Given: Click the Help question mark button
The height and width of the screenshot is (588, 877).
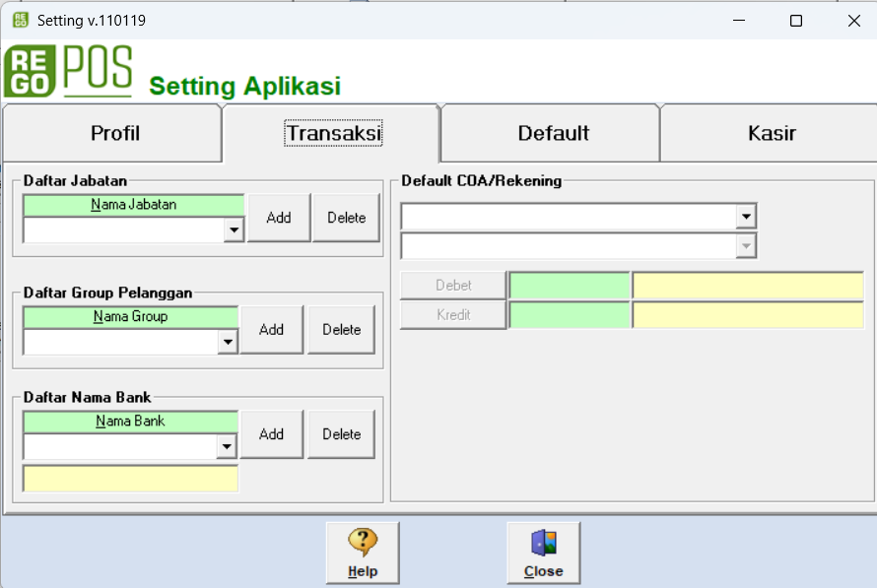Looking at the screenshot, I should pyautogui.click(x=363, y=553).
